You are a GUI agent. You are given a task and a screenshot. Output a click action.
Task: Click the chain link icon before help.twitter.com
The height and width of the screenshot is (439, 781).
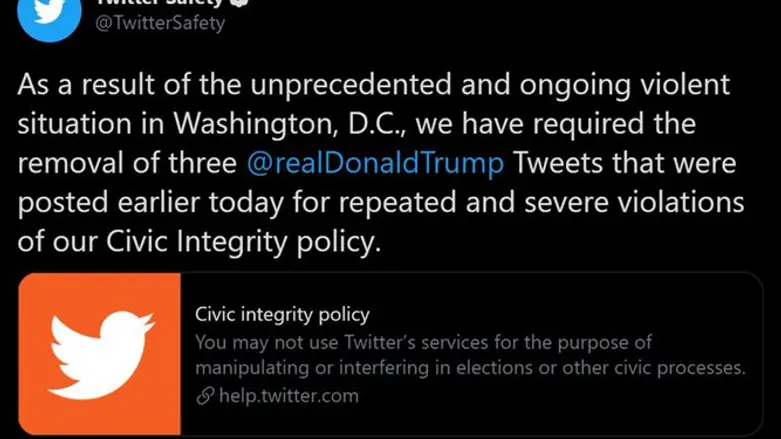pyautogui.click(x=204, y=396)
